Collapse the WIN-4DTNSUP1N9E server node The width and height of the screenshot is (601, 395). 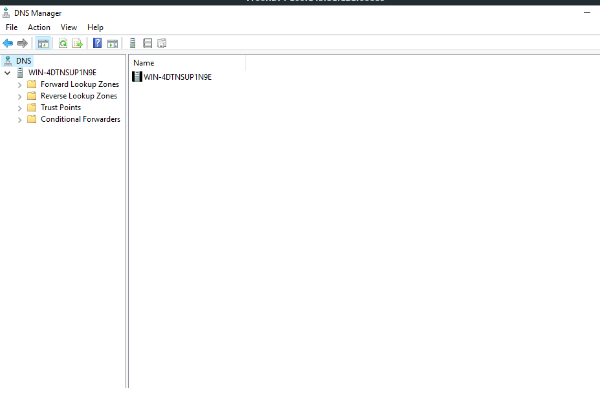click(7, 73)
